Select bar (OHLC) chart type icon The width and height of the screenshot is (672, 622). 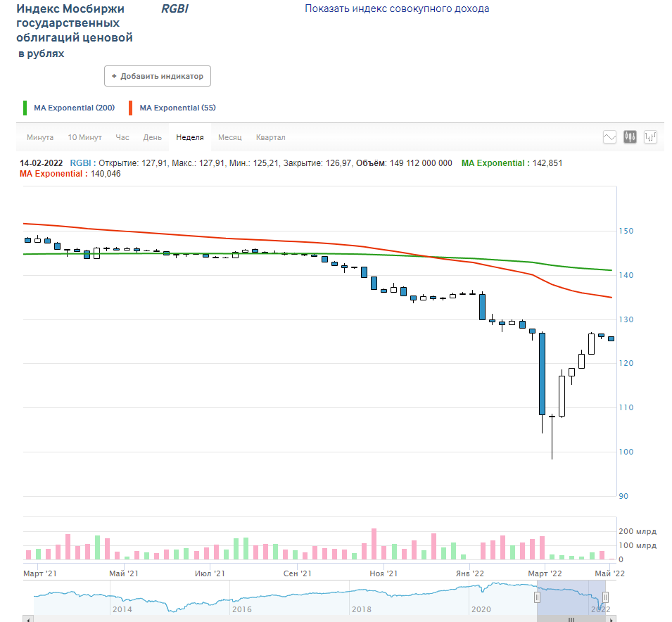(651, 137)
